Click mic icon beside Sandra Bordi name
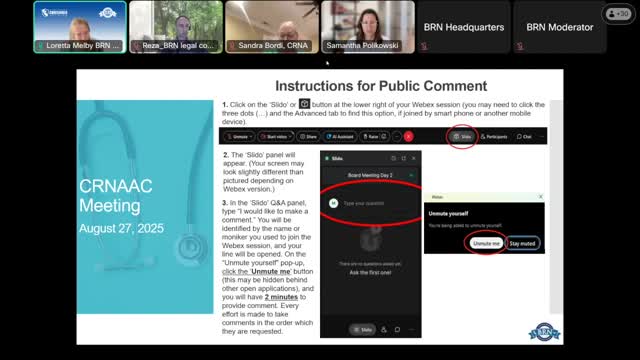Screen dimensions: 640x360 click(x=232, y=46)
